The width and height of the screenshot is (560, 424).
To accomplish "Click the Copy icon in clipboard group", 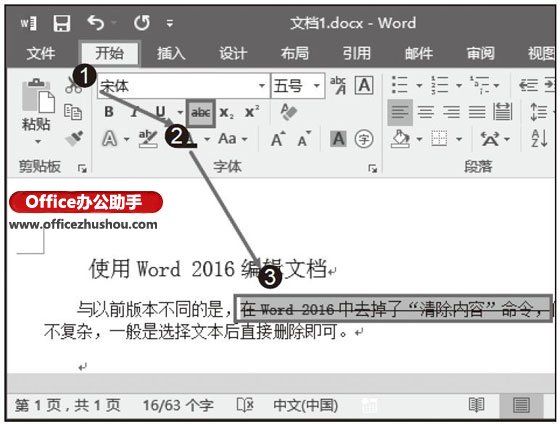I will pyautogui.click(x=73, y=112).
